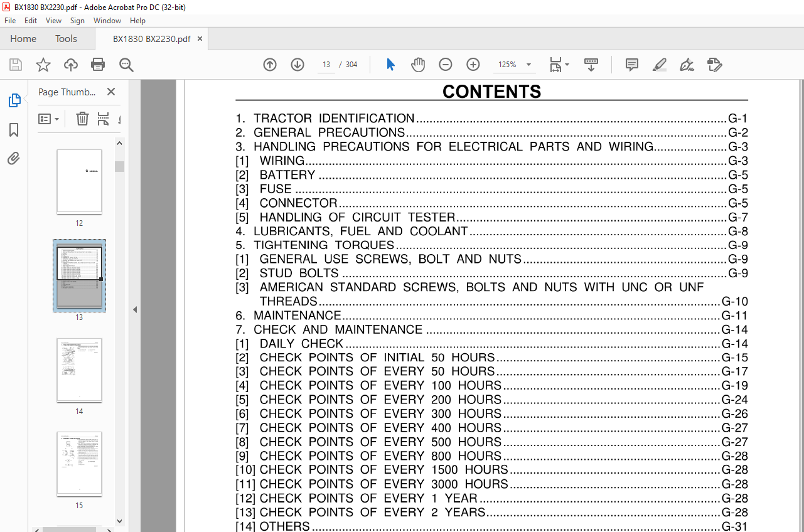Click the FUSE contents line
This screenshot has width=804, height=532.
[x=491, y=189]
